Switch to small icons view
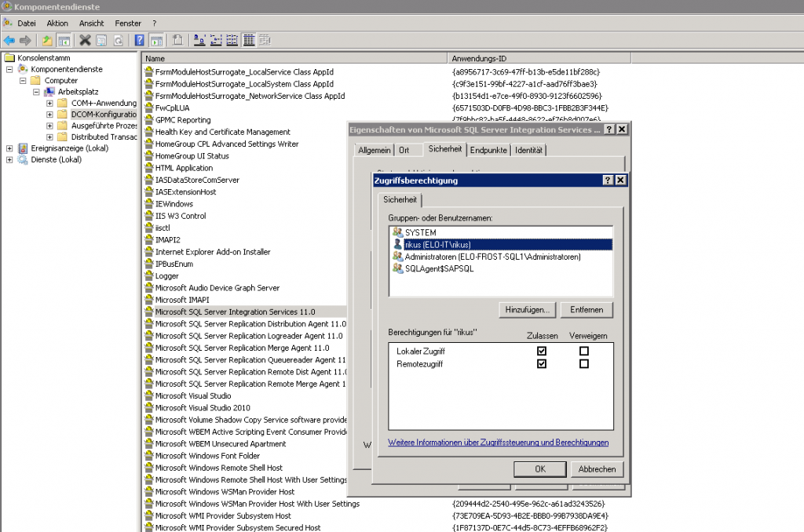Viewport: 804px width, 532px height. 216,41
